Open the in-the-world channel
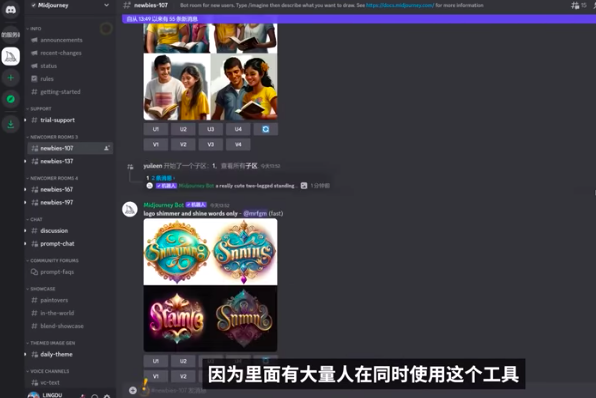This screenshot has width=596, height=398. (57, 313)
